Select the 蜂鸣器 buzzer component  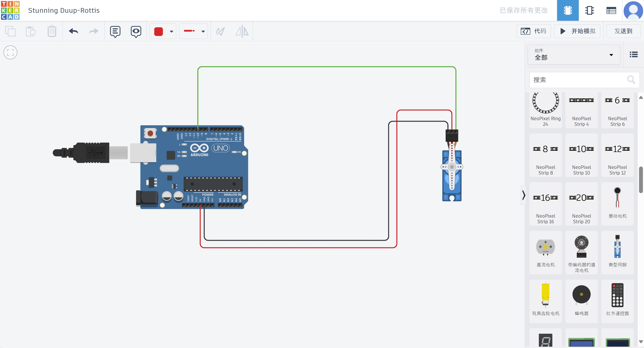coord(581,301)
